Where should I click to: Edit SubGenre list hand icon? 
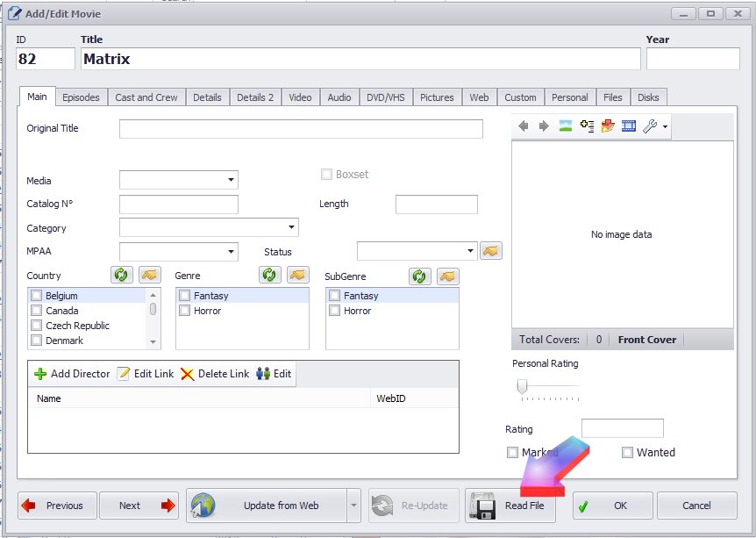click(x=448, y=276)
